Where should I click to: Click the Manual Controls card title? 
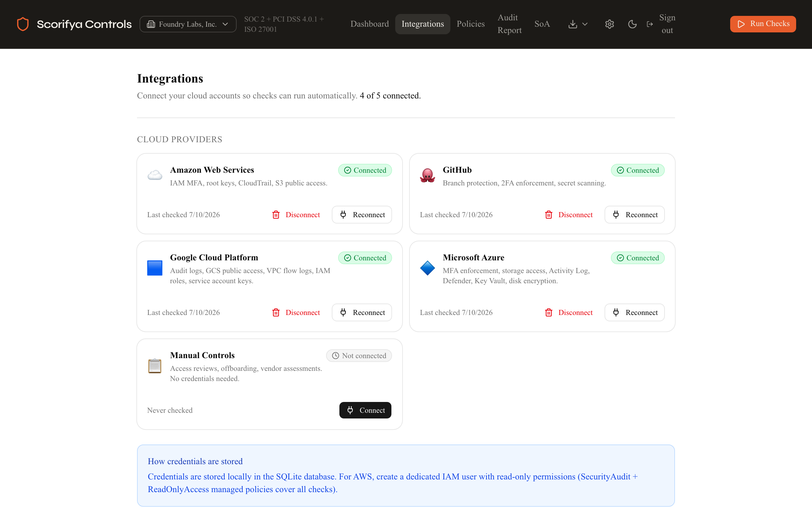(202, 356)
